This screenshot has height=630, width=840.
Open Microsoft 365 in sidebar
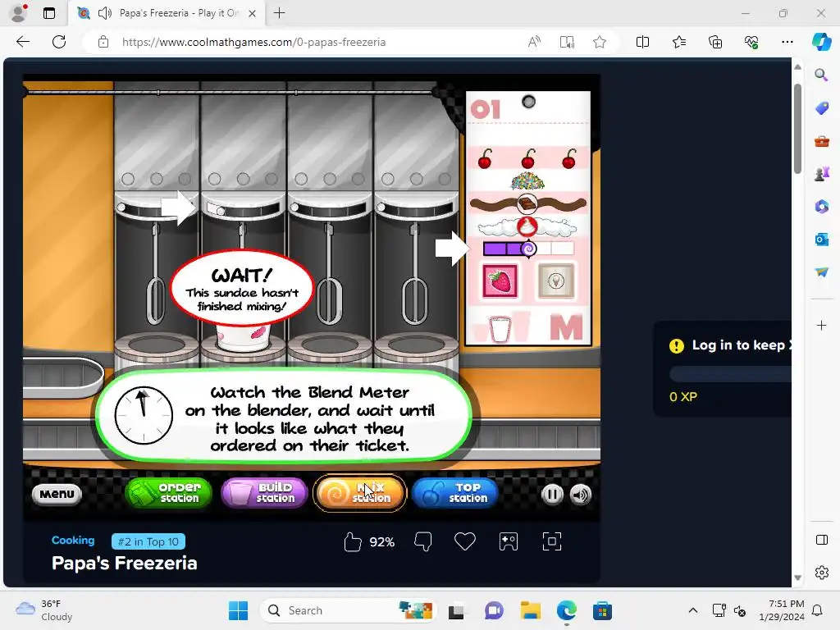click(821, 206)
